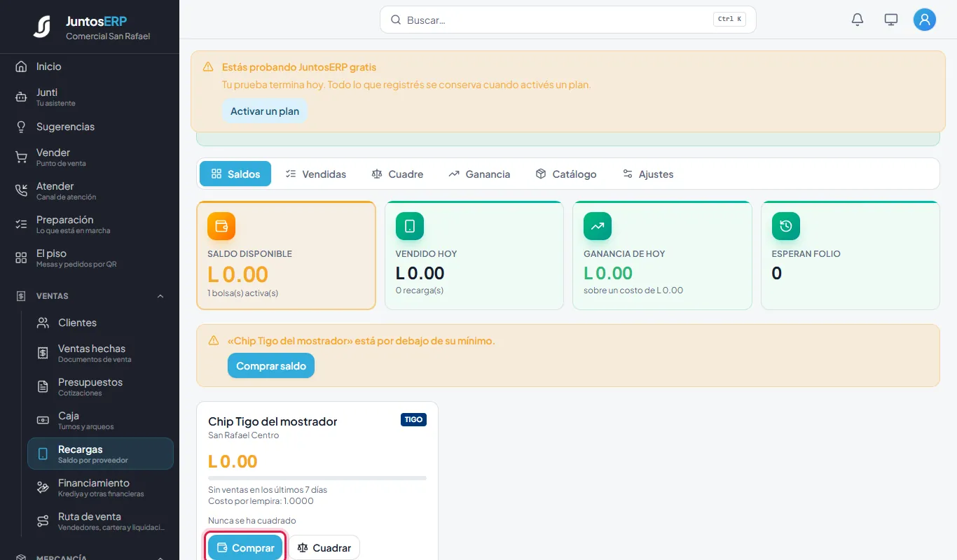
Task: Collapse the VENTAS section chevron
Action: (x=160, y=296)
